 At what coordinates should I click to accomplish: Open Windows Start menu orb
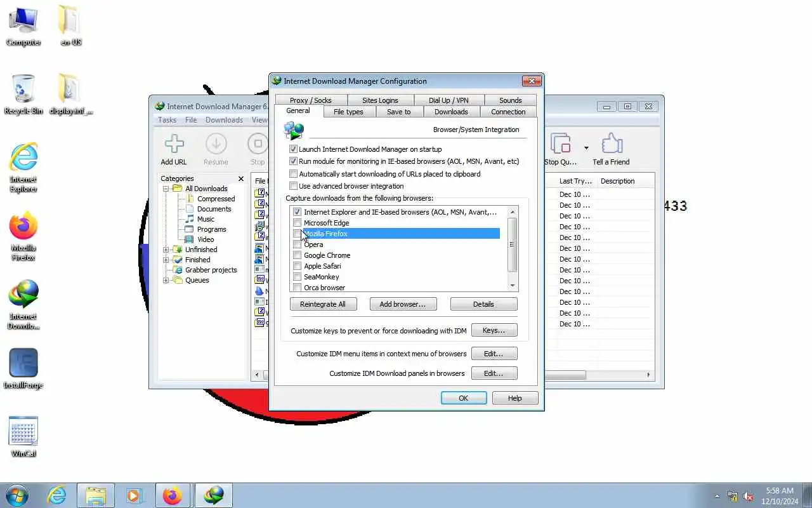pos(16,495)
